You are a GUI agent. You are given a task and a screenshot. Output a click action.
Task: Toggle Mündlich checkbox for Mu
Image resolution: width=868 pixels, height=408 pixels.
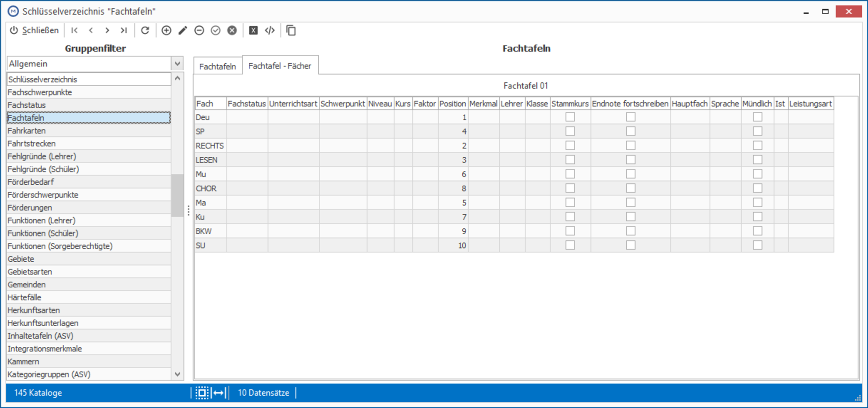[758, 174]
